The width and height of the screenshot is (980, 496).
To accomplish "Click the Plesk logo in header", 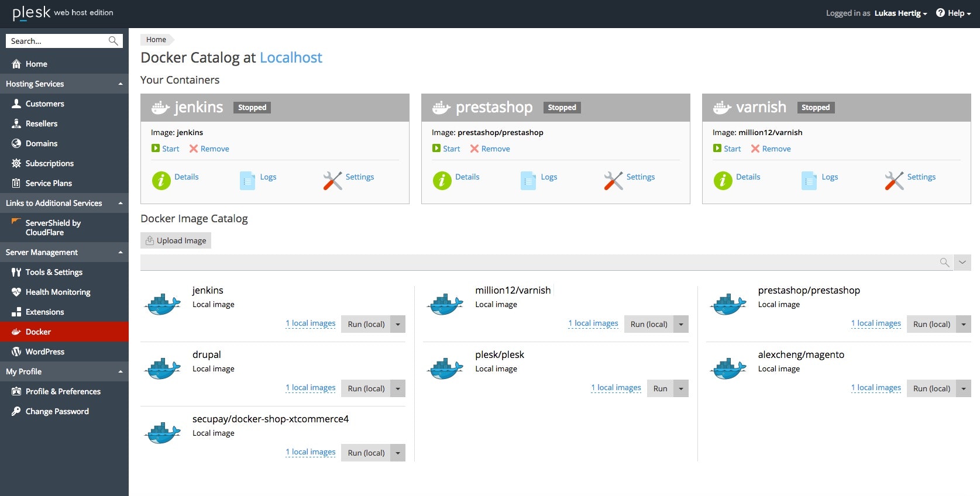I will click(32, 13).
